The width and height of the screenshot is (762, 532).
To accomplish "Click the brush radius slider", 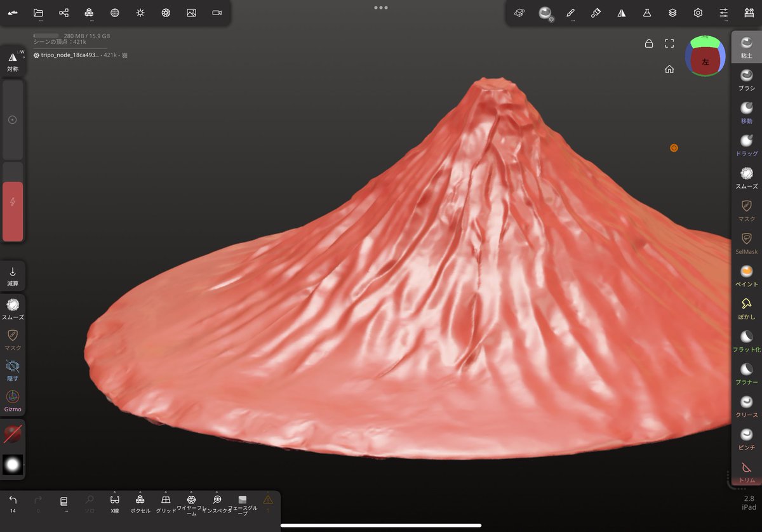I will 13,119.
